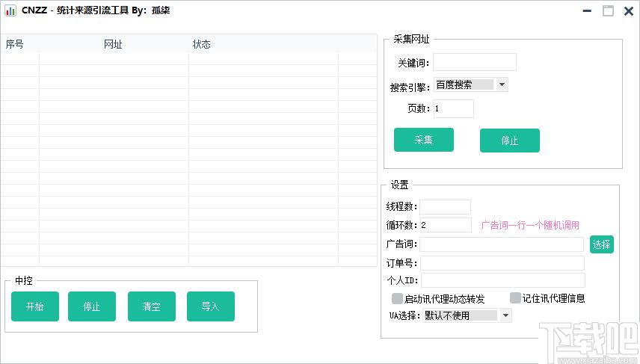The height and width of the screenshot is (364, 640).
Task: Maximize the CNZZ tool window
Action: pyautogui.click(x=608, y=11)
